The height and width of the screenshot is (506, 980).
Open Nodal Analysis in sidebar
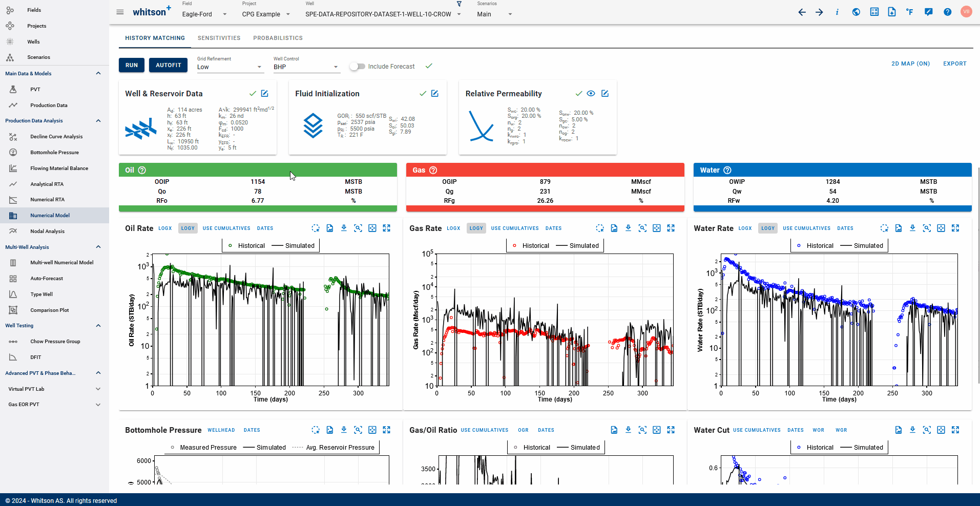(47, 231)
